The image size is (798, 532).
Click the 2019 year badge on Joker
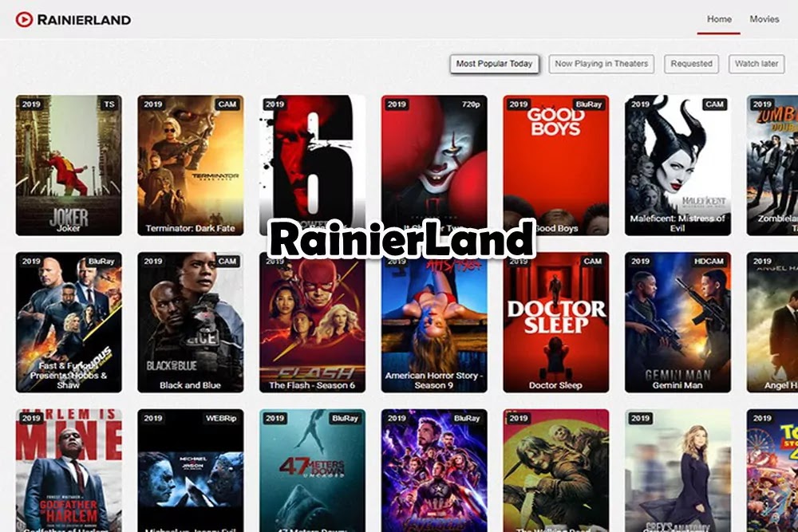pyautogui.click(x=31, y=104)
